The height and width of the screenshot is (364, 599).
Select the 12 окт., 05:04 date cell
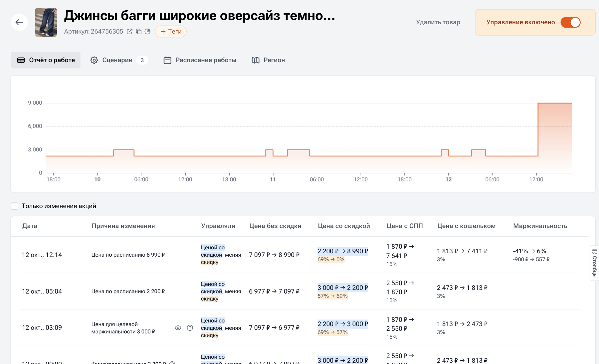[42, 292]
